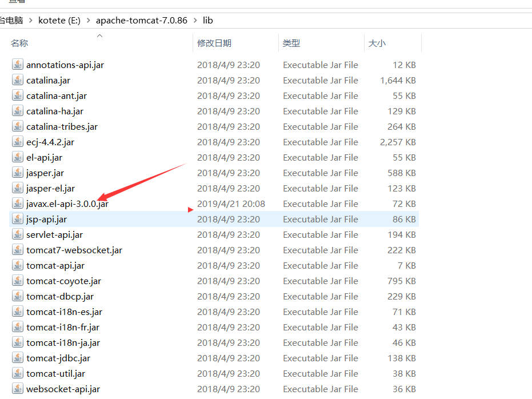The height and width of the screenshot is (399, 532).
Task: Click the ecj-4.4.2.jar file icon
Action: [x=18, y=142]
